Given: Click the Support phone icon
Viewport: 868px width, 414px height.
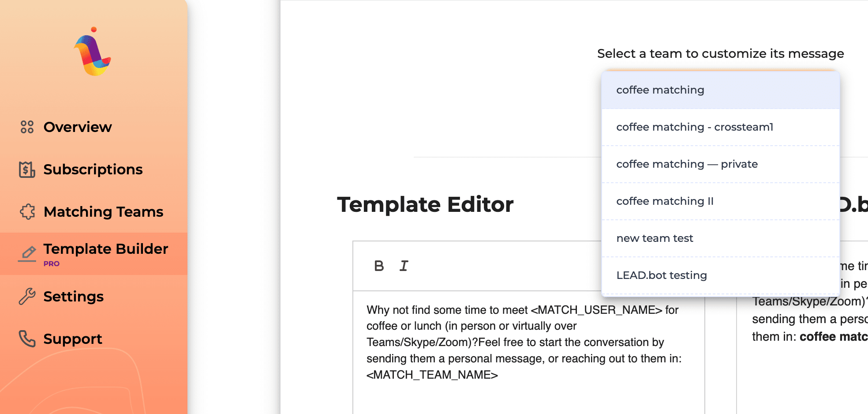Looking at the screenshot, I should click(x=27, y=339).
